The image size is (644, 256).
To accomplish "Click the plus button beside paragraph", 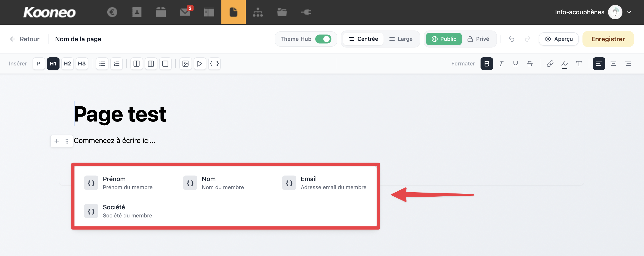I will [x=57, y=141].
